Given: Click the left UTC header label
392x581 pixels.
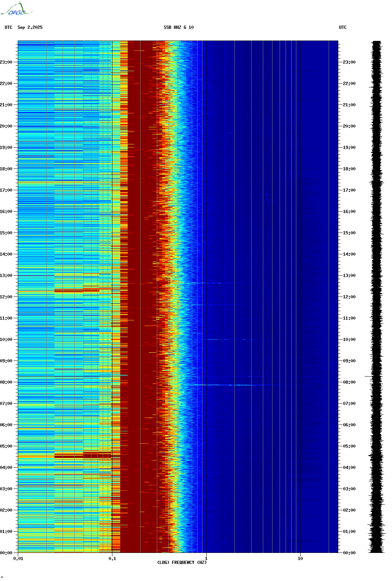Looking at the screenshot, I should click(x=9, y=27).
